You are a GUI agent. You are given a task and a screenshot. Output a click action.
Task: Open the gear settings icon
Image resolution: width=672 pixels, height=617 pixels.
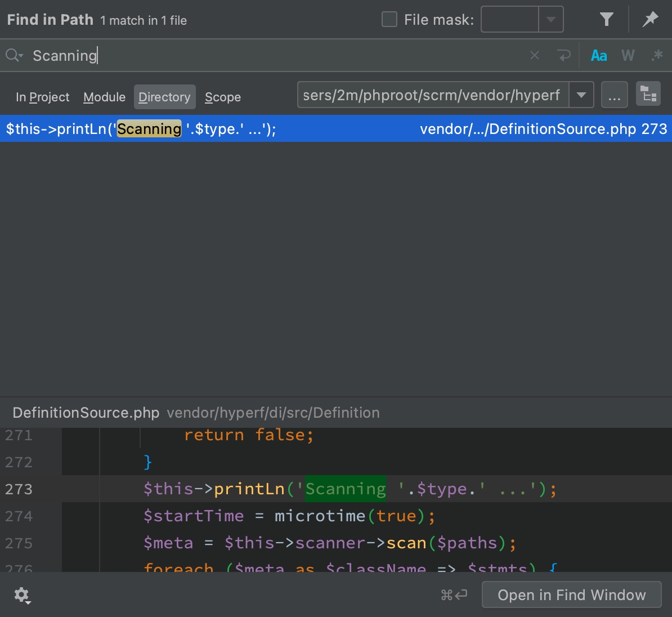point(22,595)
